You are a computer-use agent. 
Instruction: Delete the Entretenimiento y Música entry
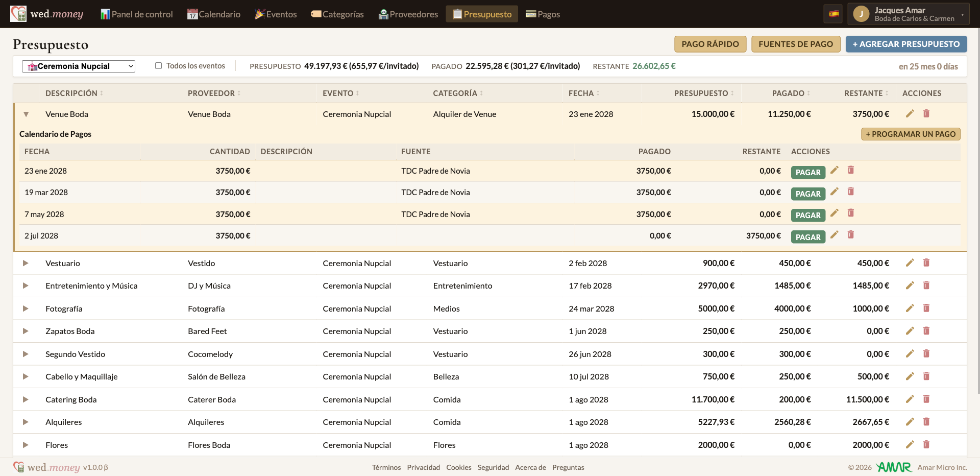pos(926,285)
